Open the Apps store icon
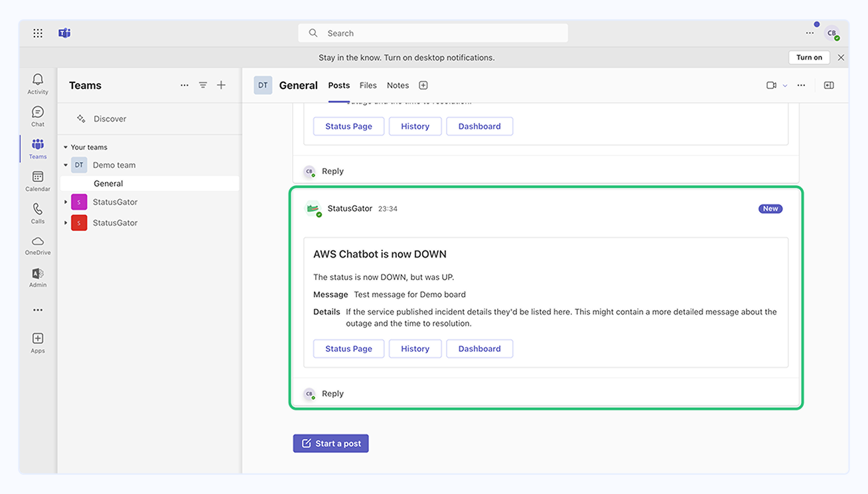The width and height of the screenshot is (868, 494). [38, 343]
